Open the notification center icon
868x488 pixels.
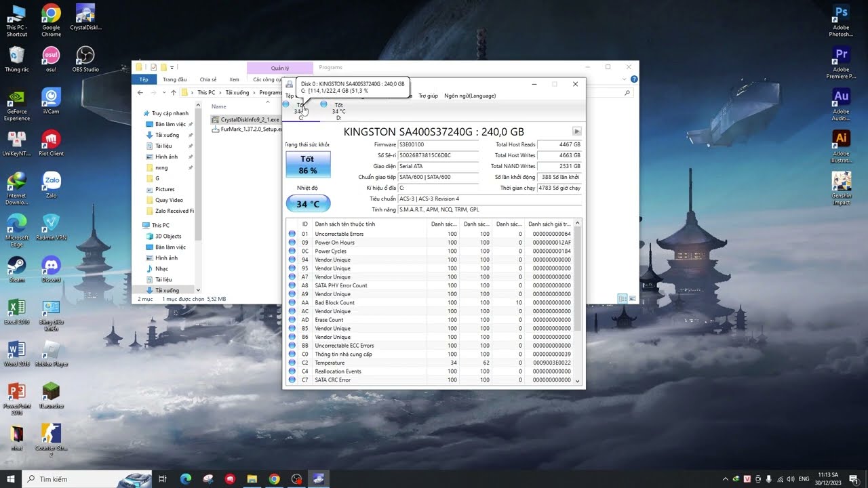(x=854, y=479)
